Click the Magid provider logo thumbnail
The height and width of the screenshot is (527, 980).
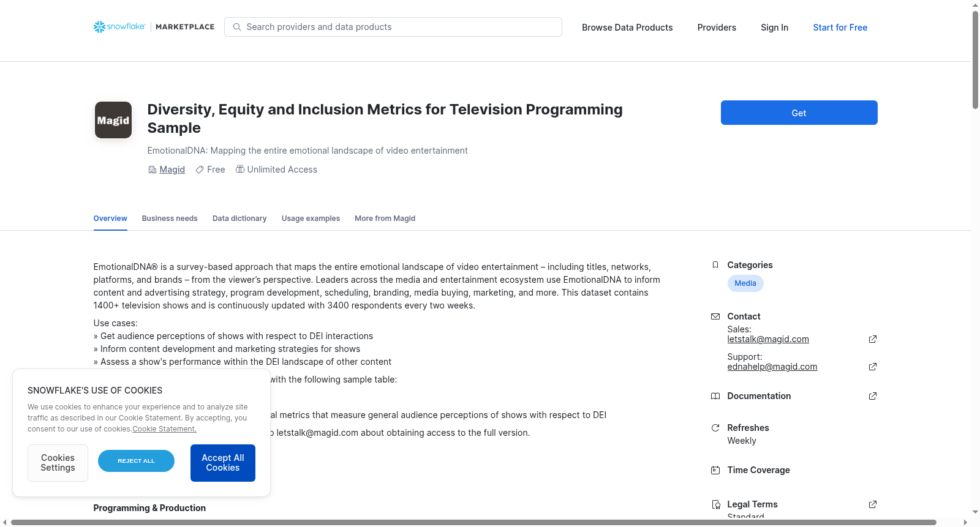tap(113, 120)
